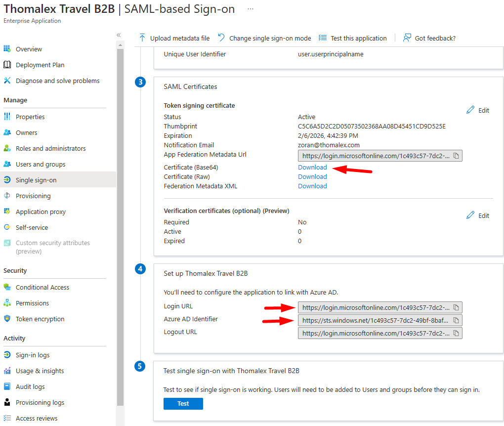Click the Overview icon in sidebar
This screenshot has height=426, width=504.
[x=7, y=49]
